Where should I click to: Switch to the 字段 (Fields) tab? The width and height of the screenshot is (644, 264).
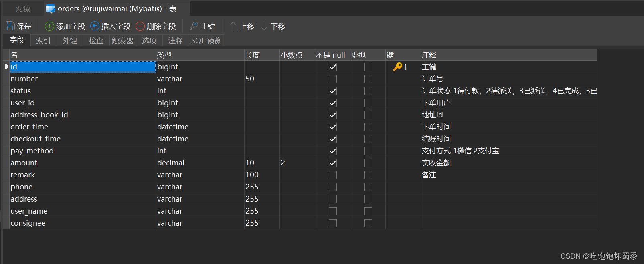point(17,40)
